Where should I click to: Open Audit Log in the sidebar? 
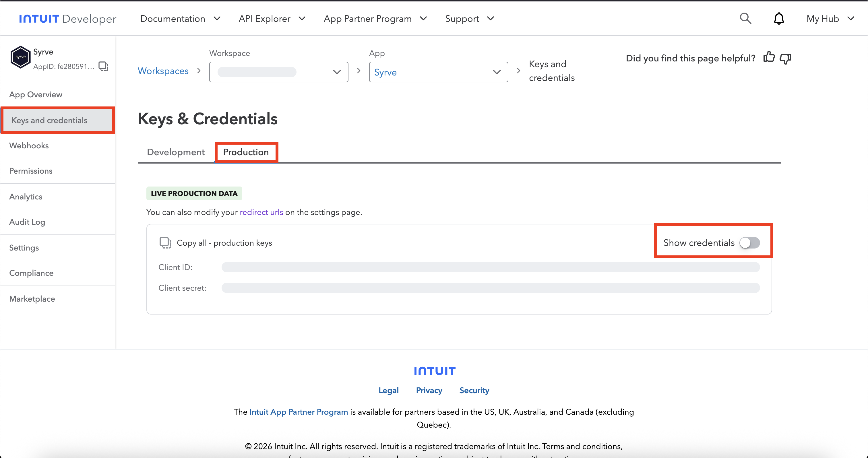(x=27, y=222)
